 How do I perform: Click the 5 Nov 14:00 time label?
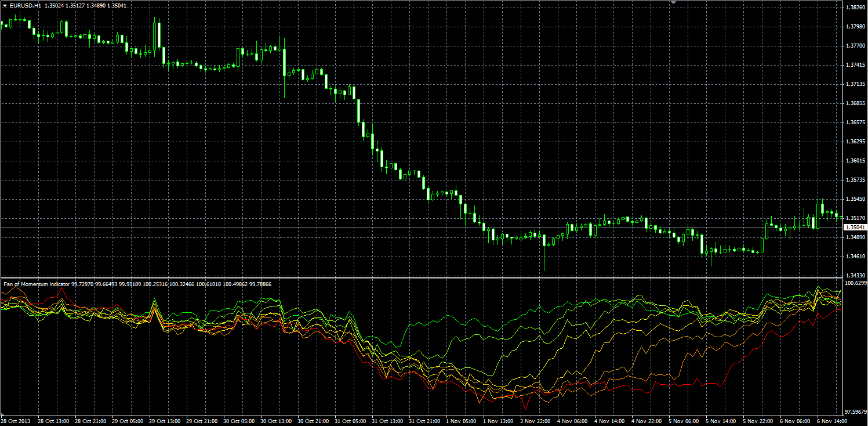pyautogui.click(x=720, y=421)
